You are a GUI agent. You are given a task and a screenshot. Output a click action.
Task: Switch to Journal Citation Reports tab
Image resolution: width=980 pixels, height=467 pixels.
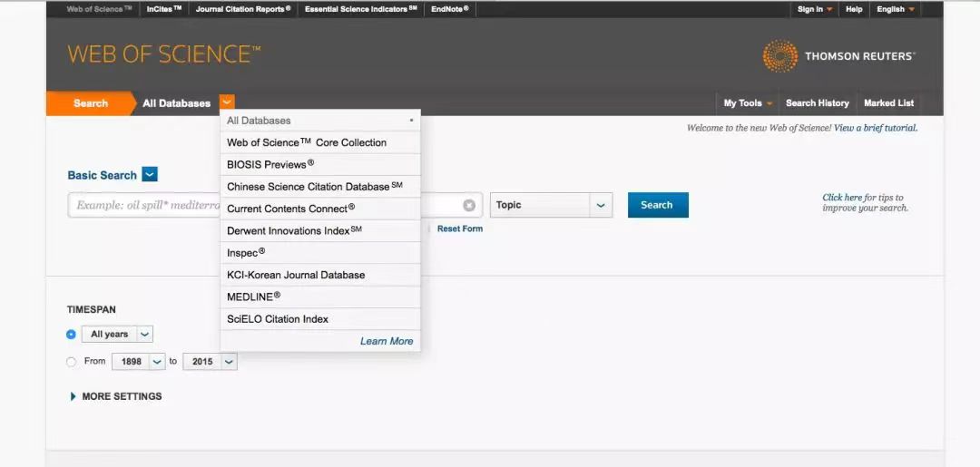pyautogui.click(x=243, y=9)
